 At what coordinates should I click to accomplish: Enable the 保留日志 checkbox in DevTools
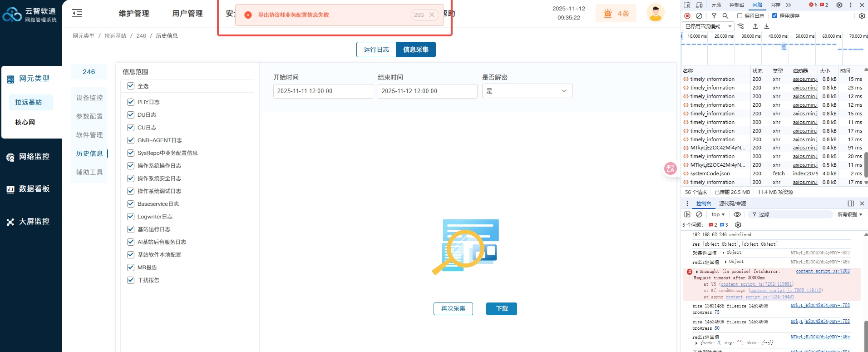pos(740,16)
